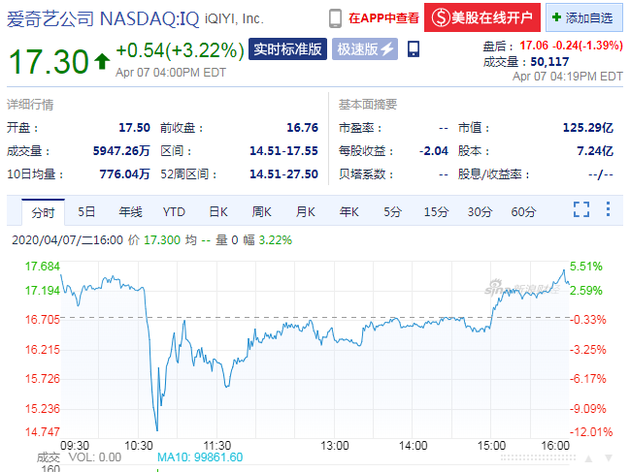630x472 pixels.
Task: Open 年线 chart tab
Action: 130,212
